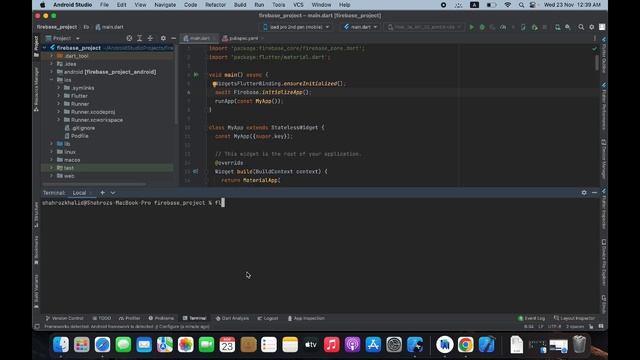Select the test folder row

coord(107,168)
